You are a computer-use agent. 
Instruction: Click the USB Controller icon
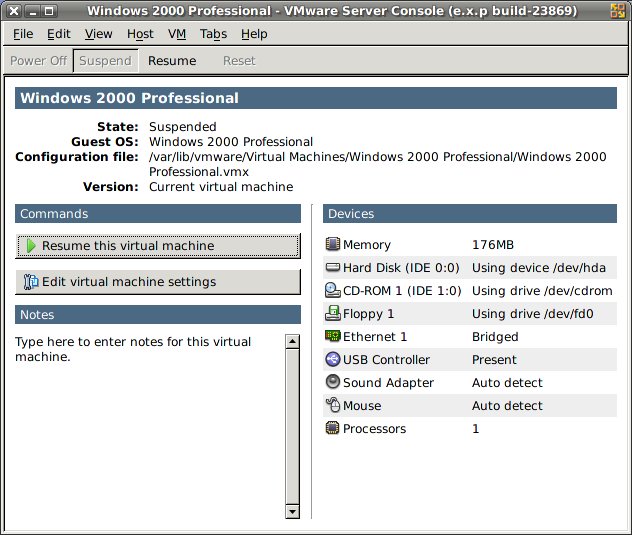pyautogui.click(x=334, y=360)
